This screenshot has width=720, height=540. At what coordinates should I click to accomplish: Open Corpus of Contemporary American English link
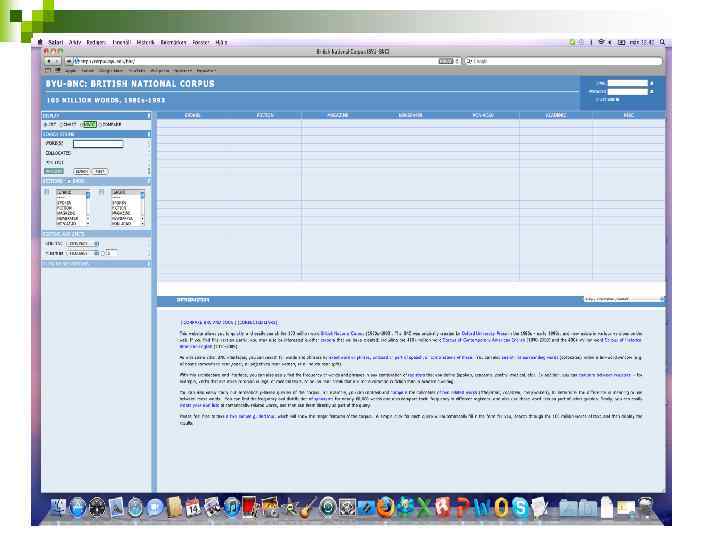pos(484,340)
